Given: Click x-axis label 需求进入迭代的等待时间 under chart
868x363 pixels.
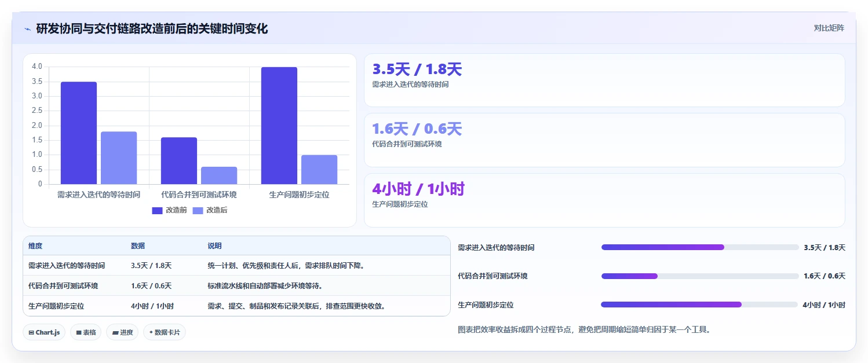Looking at the screenshot, I should 99,195.
